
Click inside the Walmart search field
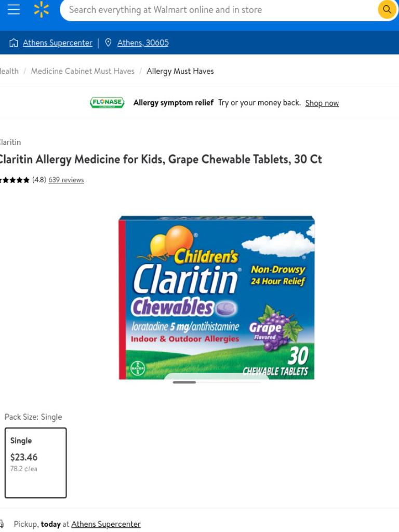coord(217,10)
